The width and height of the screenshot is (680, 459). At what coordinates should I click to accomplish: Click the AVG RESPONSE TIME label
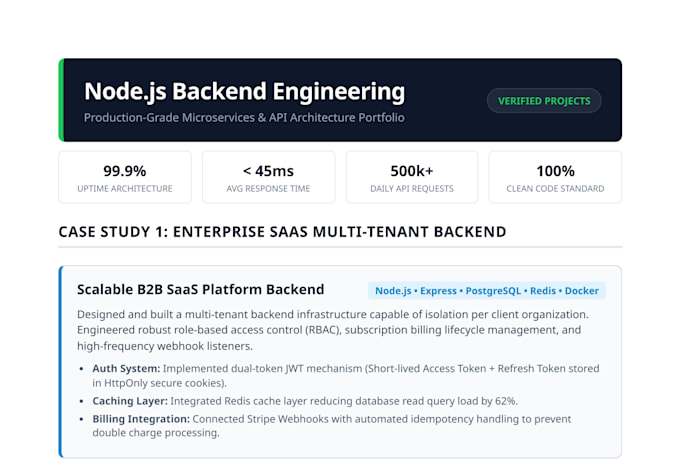tap(268, 189)
